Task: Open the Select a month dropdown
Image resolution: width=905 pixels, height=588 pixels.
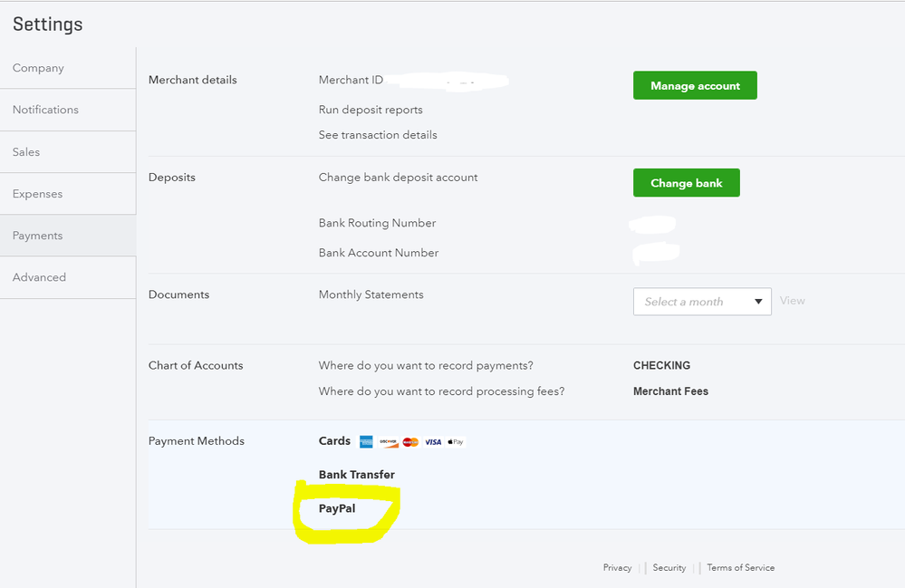Action: 702,300
